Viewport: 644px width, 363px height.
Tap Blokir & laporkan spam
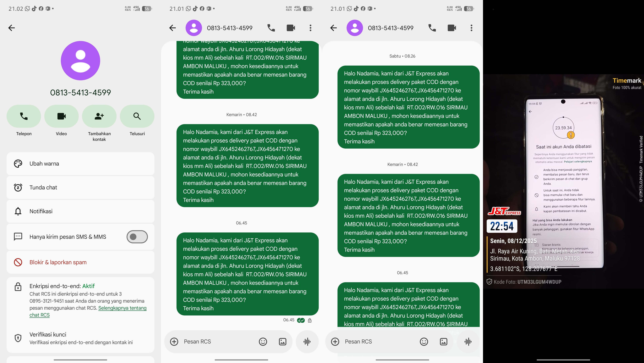80,262
